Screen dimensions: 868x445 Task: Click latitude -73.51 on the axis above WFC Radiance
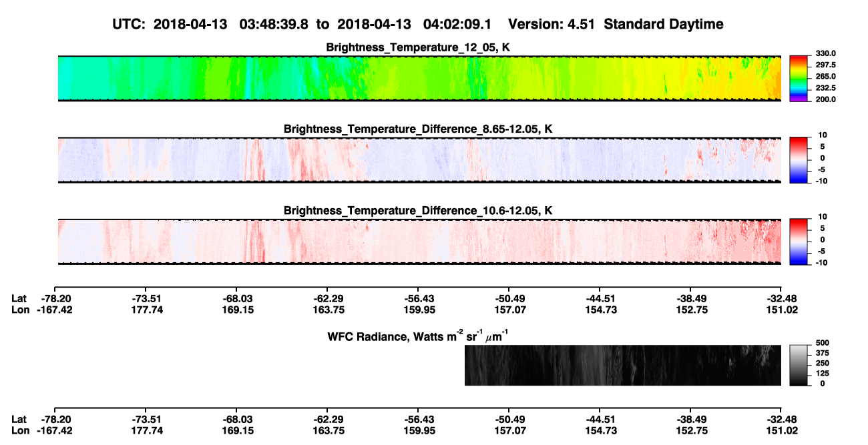point(146,298)
